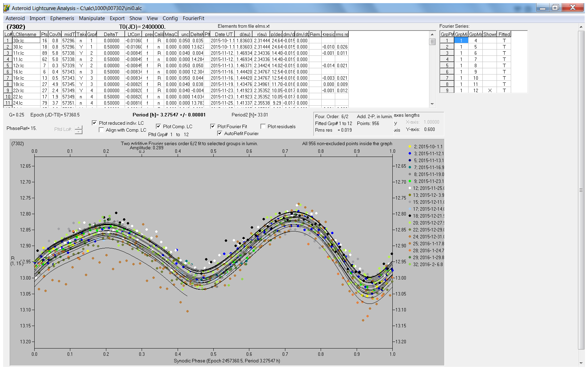Toggle AutoRefit Fourier checkbox
This screenshot has width=588, height=370.
coord(220,133)
